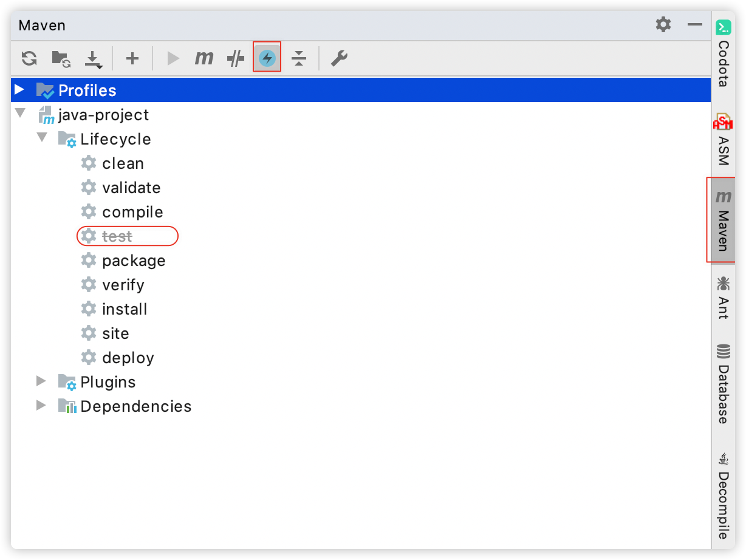The width and height of the screenshot is (746, 560).
Task: Click the validate goal gear icon
Action: coord(89,187)
